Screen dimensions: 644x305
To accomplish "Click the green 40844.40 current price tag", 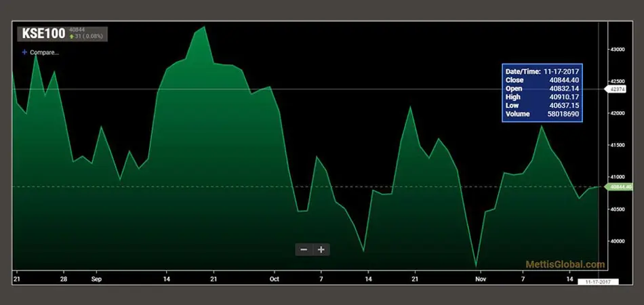I will click(620, 186).
